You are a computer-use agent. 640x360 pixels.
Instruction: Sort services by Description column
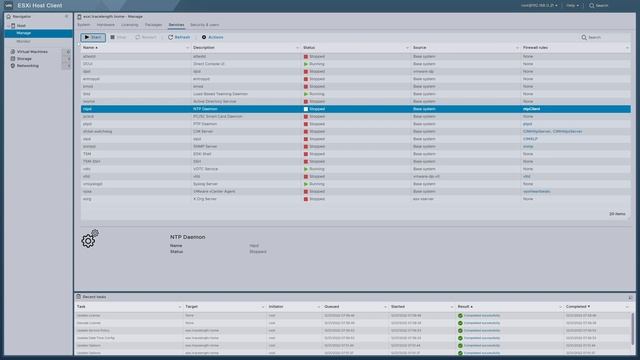click(204, 48)
